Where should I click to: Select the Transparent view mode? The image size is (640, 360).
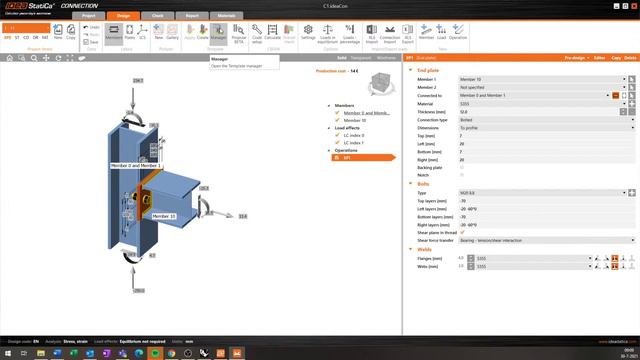tap(361, 58)
